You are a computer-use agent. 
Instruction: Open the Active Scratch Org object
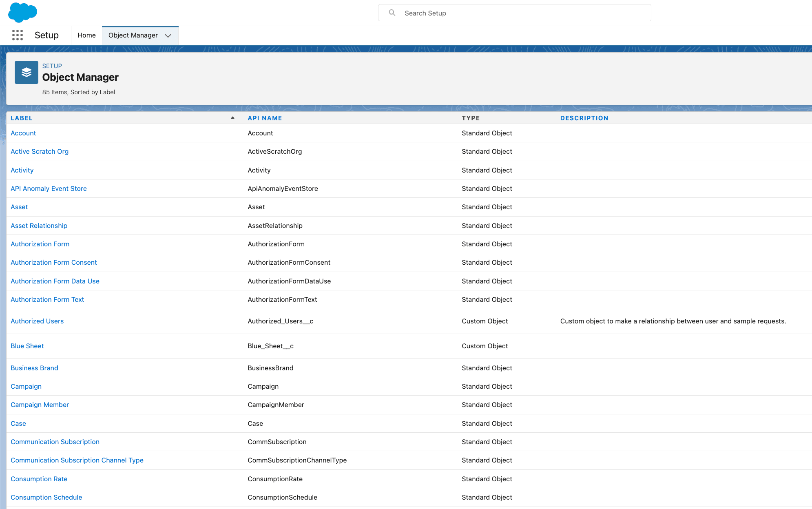tap(40, 151)
